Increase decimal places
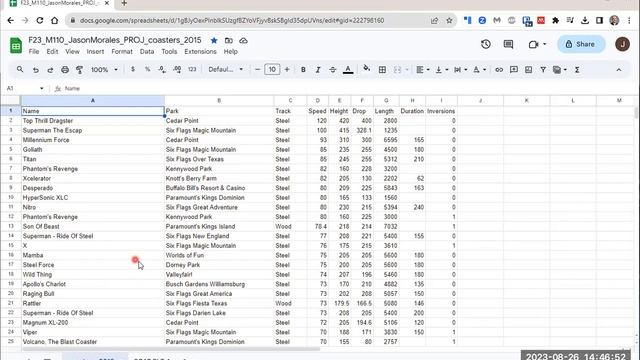Image resolution: width=640 pixels, height=360 pixels. [177, 69]
